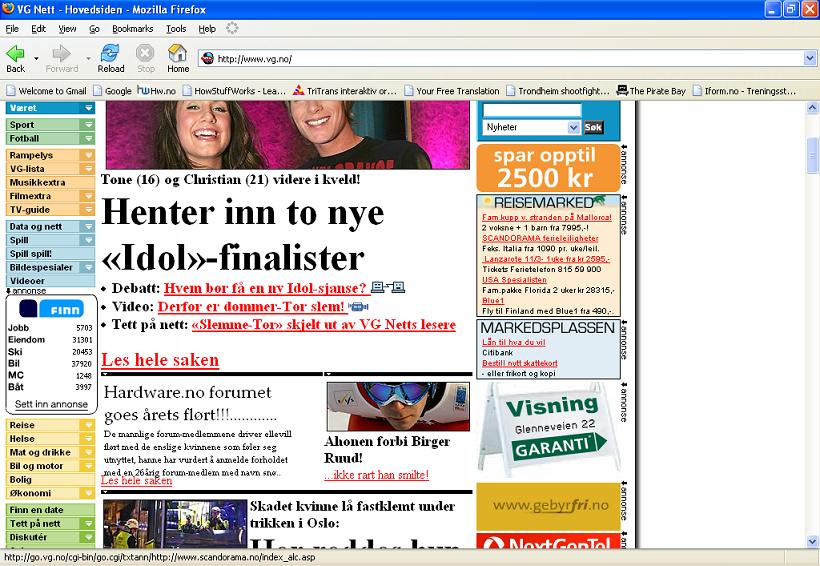Click the ski jumper Ahonen photo
Image resolution: width=820 pixels, height=566 pixels.
[398, 406]
